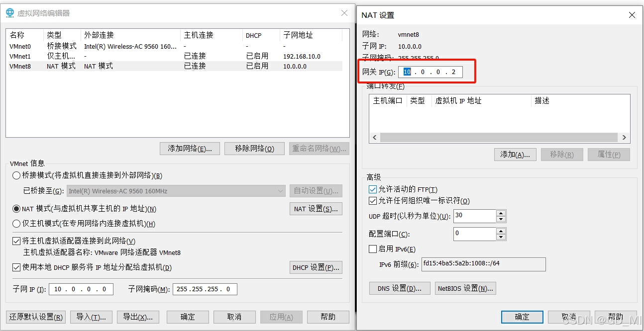Click 取消 in the Virtual Network Editor
This screenshot has width=644, height=331.
click(234, 317)
